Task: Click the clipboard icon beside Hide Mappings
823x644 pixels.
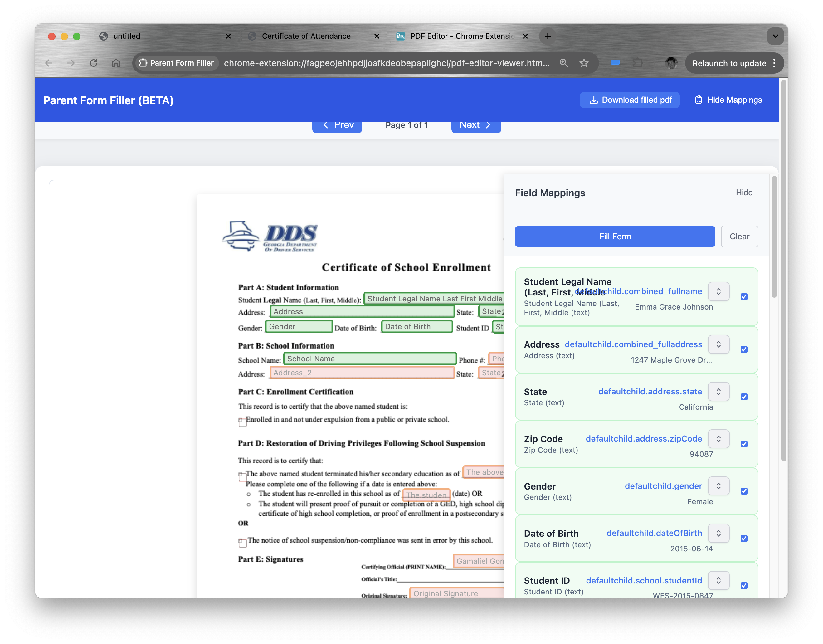Action: tap(699, 100)
